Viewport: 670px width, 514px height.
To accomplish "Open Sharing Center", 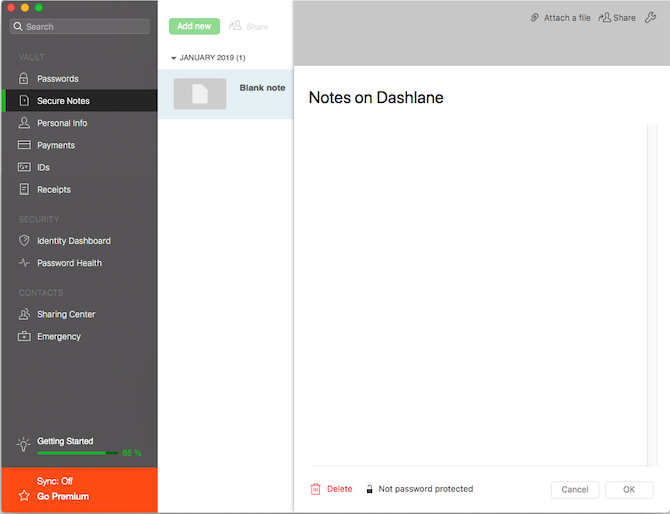I will click(80, 314).
